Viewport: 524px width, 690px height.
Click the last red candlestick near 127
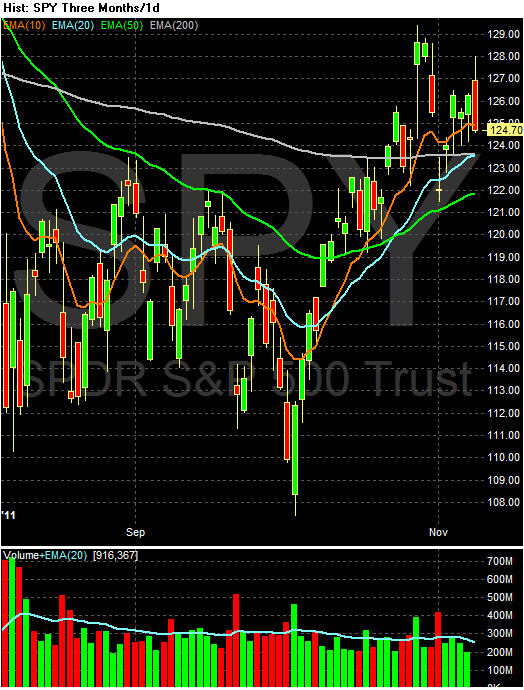(x=475, y=105)
